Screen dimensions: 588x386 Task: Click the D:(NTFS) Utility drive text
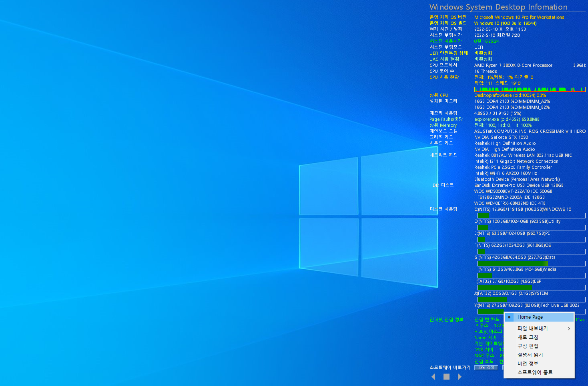tap(517, 221)
